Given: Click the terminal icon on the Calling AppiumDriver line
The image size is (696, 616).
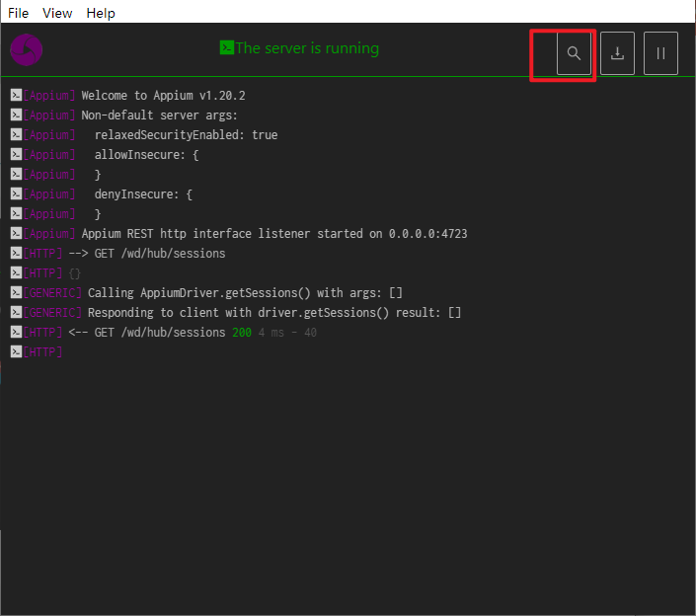Looking at the screenshot, I should point(17,292).
